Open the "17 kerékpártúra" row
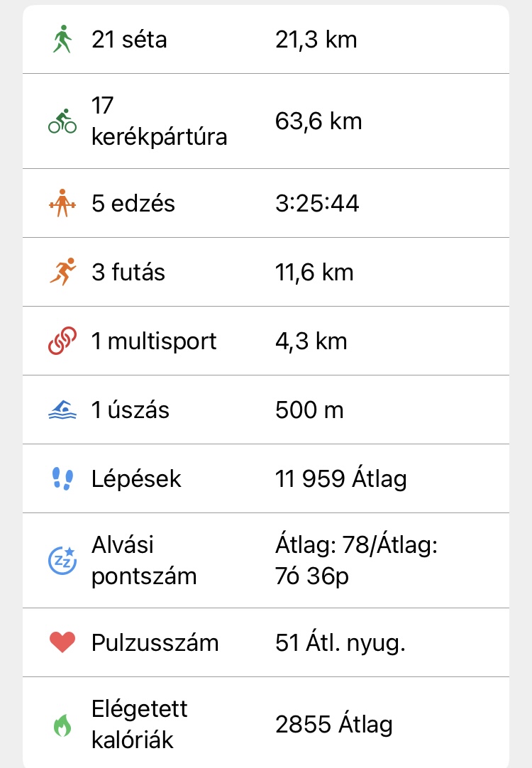 click(159, 121)
